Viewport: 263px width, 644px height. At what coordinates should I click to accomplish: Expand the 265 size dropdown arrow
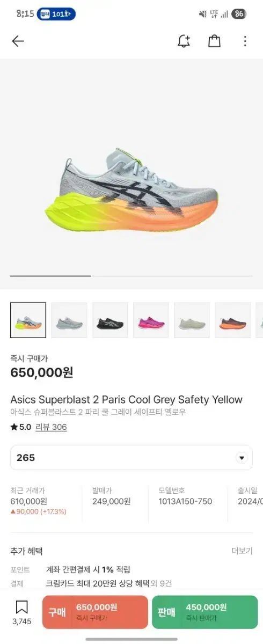(242, 458)
